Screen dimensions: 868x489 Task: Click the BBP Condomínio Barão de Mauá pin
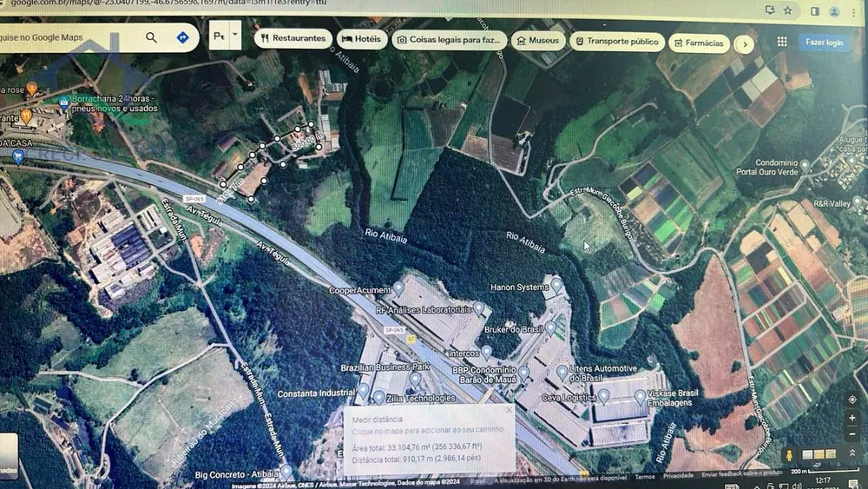point(523,373)
